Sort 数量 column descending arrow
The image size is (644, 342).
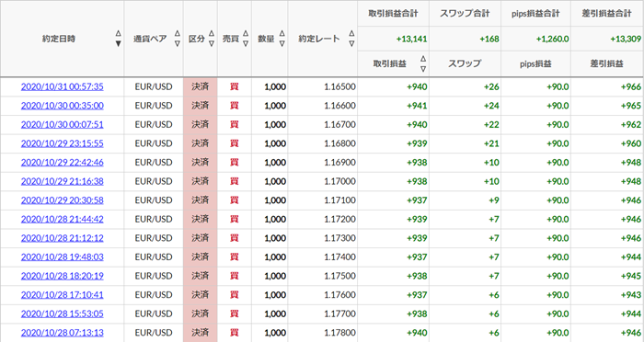(282, 43)
